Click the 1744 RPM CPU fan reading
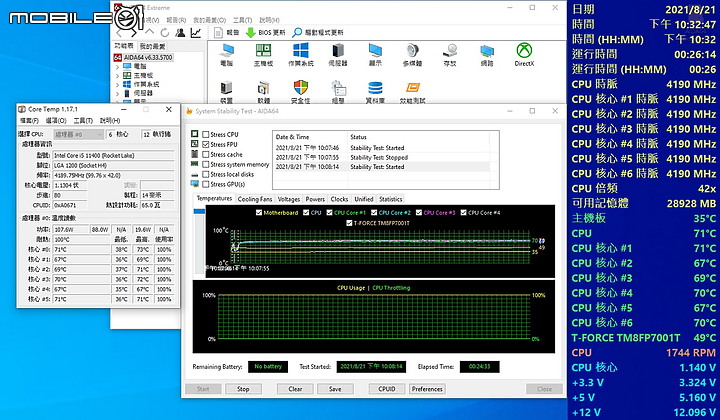 point(691,353)
